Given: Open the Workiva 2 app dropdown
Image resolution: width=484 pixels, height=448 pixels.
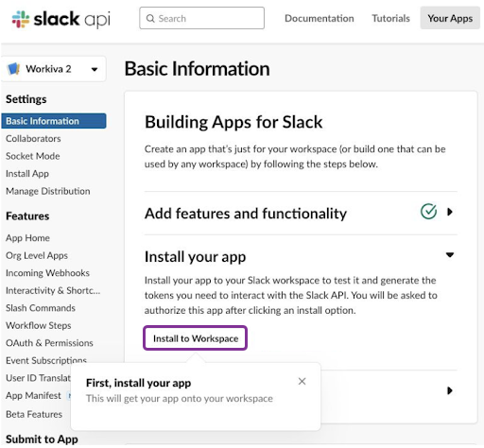Looking at the screenshot, I should click(x=54, y=69).
